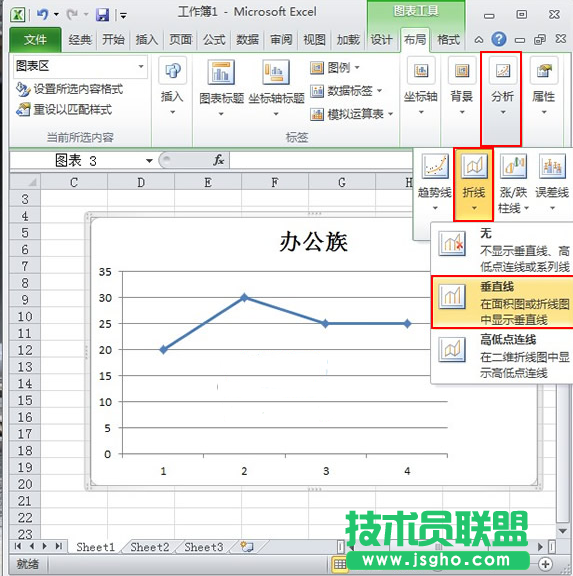This screenshot has width=573, height=576.
Task: Click the y-axis label 35
Action: click(105, 272)
